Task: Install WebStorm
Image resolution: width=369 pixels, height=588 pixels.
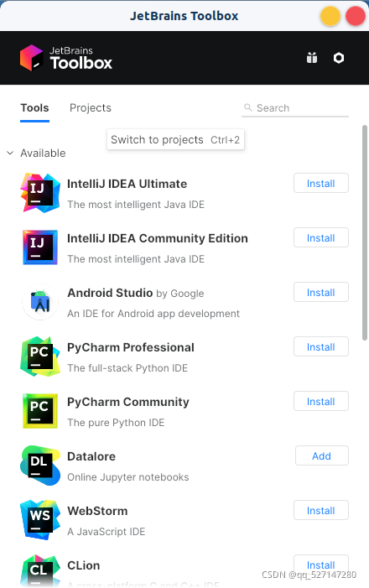Action: [321, 510]
